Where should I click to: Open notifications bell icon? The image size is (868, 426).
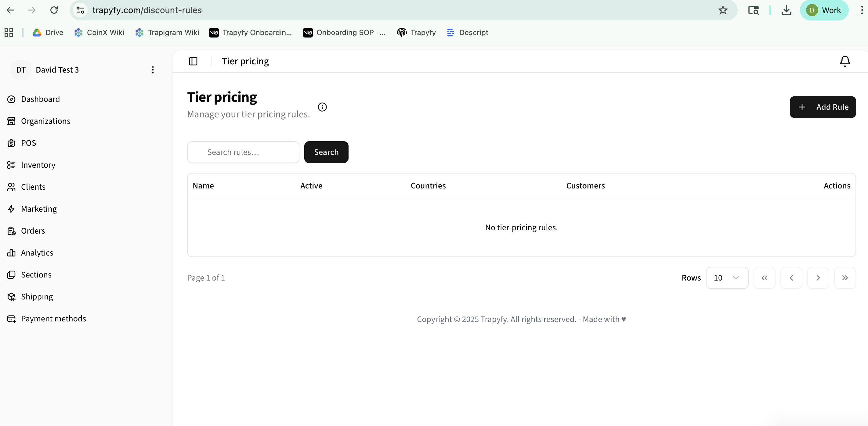[845, 61]
